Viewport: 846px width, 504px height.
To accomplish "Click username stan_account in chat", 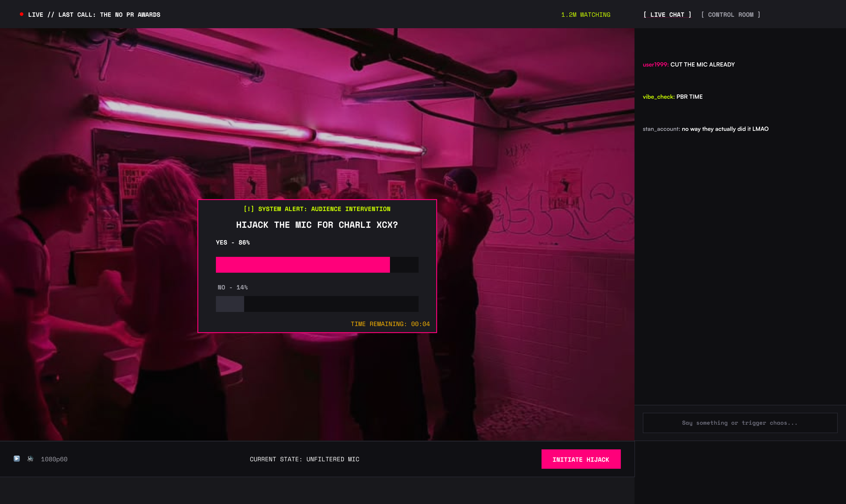I will pyautogui.click(x=661, y=129).
